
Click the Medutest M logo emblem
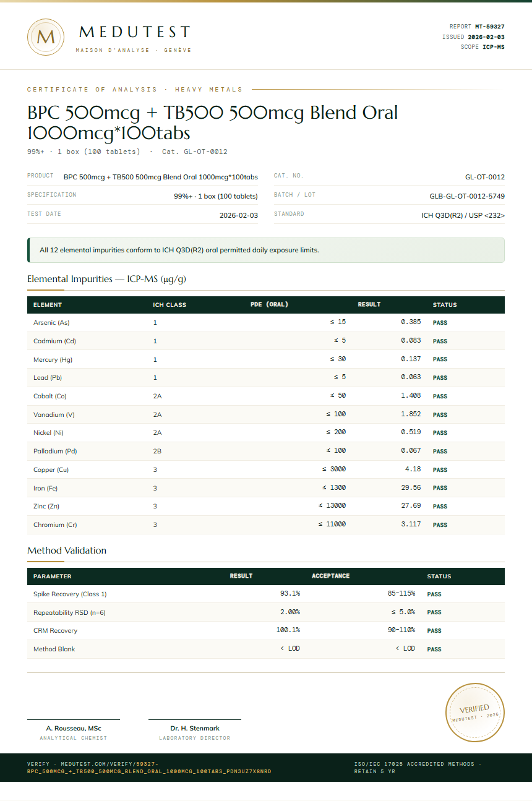[46, 37]
